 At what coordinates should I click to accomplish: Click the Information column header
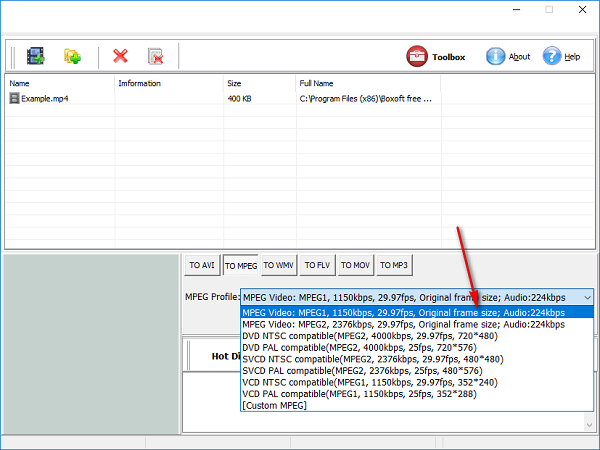169,83
